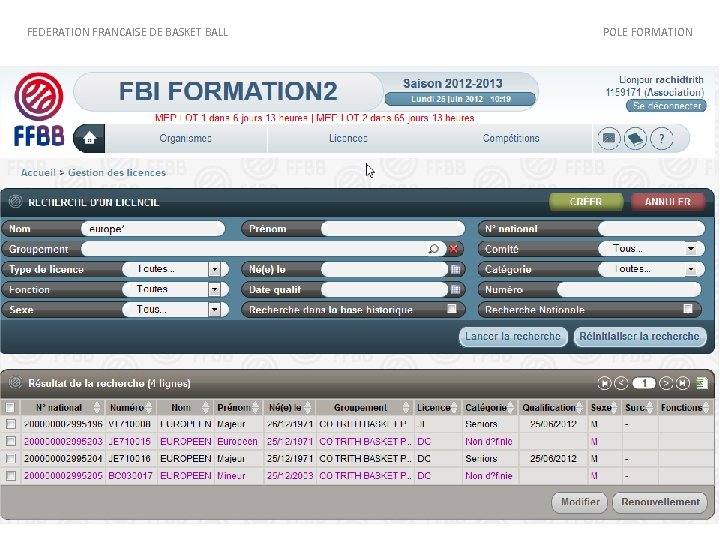This screenshot has width=720, height=540.
Task: Open the Né(e) le calendar picker
Action: [455, 269]
